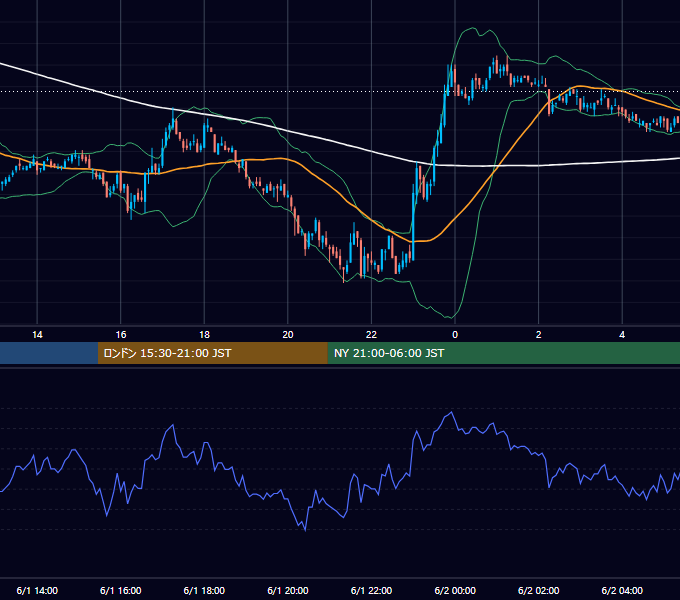Click the 0 hour label on price chart axis

click(x=455, y=335)
